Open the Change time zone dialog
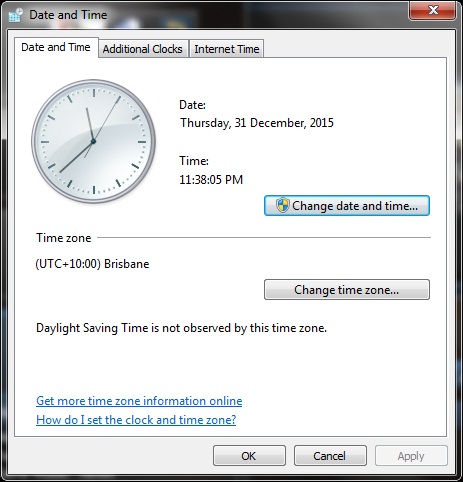 [347, 290]
